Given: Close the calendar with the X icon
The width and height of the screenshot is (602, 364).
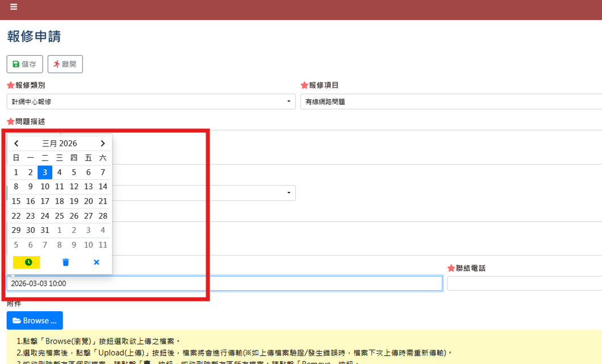Looking at the screenshot, I should [97, 262].
